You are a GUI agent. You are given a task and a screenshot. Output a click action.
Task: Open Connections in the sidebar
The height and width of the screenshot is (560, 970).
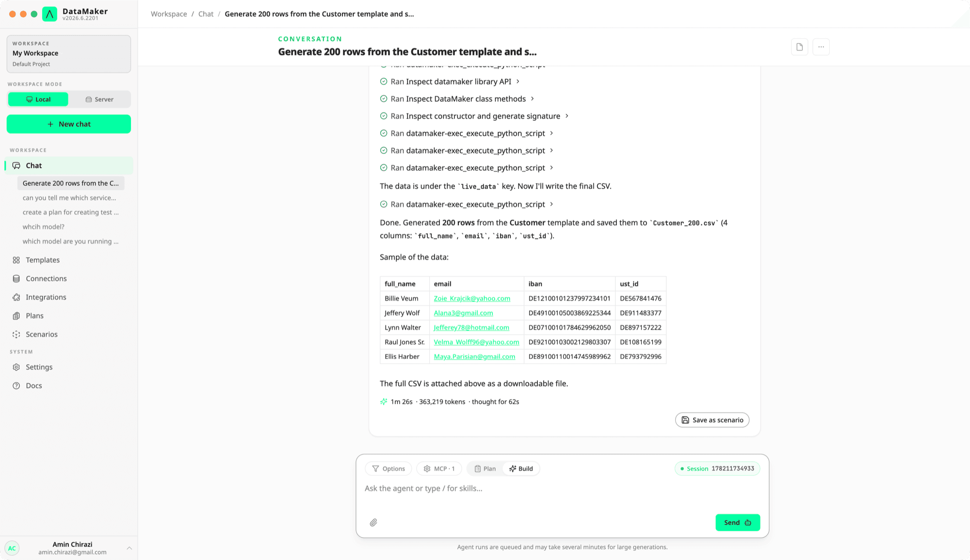click(46, 278)
